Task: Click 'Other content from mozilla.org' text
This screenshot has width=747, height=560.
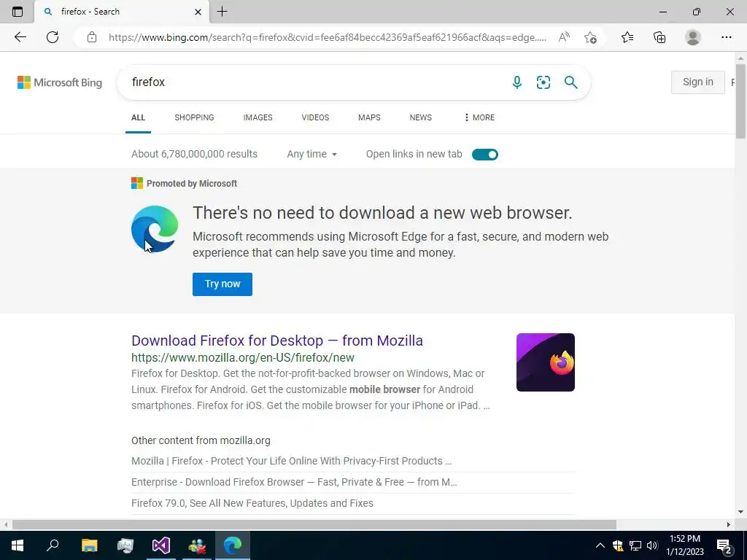Action: tap(201, 440)
